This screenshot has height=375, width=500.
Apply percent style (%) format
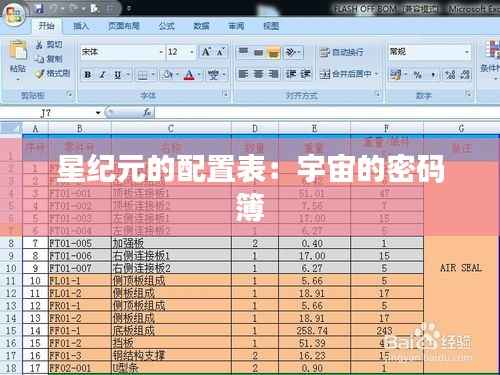pos(417,75)
